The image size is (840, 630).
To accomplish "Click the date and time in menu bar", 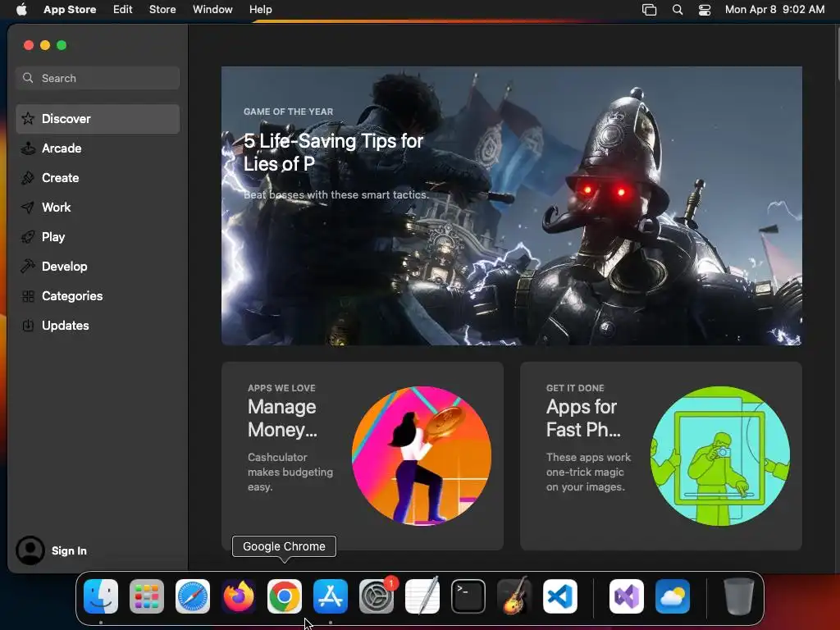I will pos(774,10).
